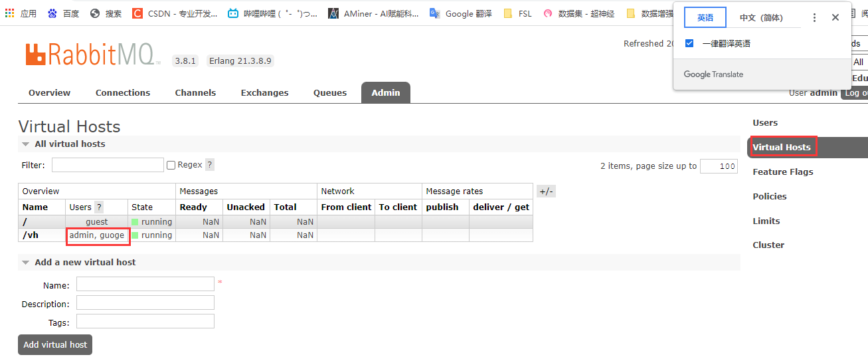Click the Regex help question mark

pyautogui.click(x=210, y=165)
